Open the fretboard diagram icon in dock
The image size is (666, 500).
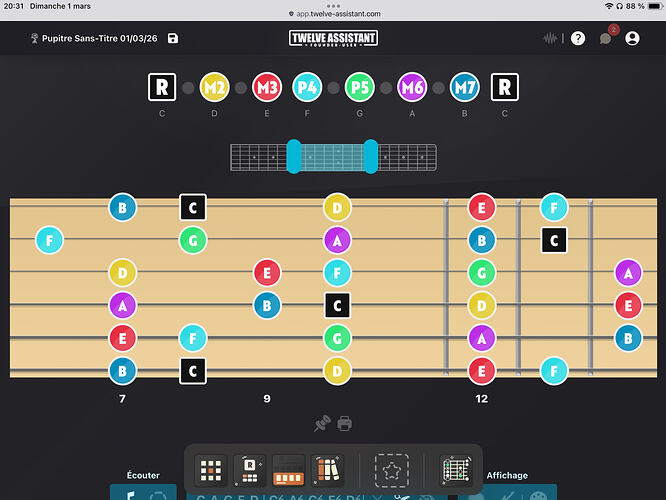pos(457,470)
